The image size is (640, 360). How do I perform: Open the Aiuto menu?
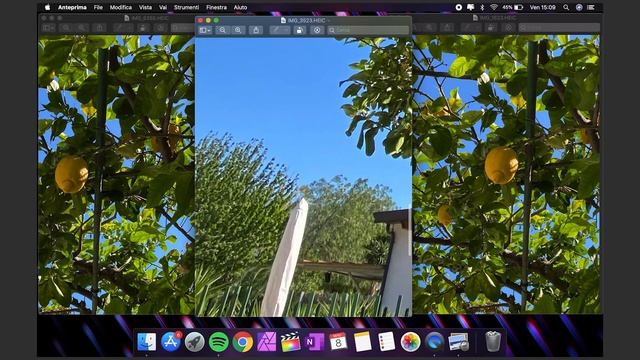coord(240,7)
